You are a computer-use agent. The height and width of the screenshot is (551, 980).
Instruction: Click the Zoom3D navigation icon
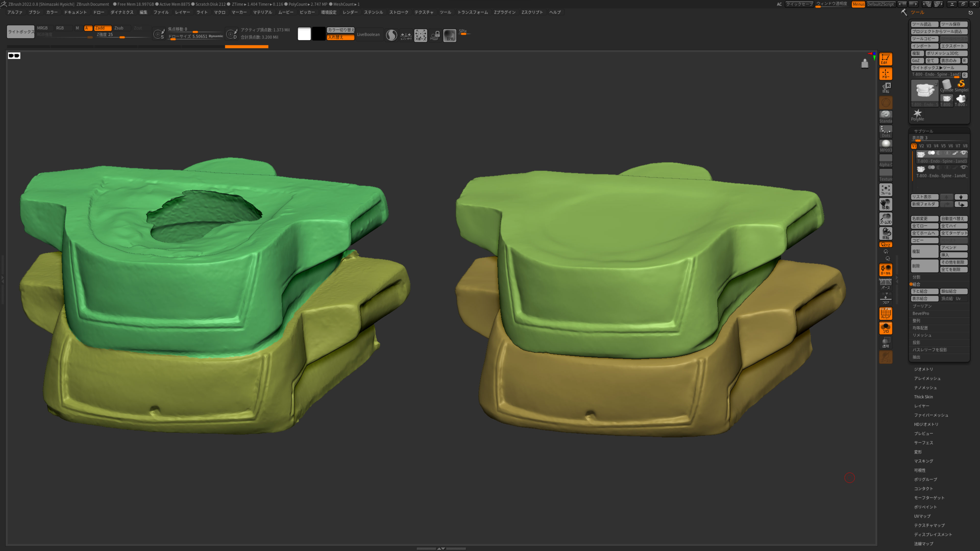point(885,219)
